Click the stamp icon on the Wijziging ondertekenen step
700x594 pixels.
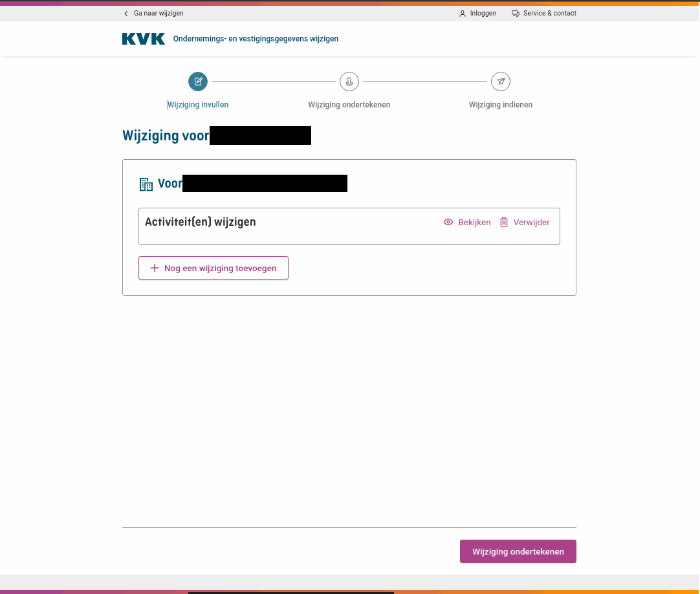point(349,82)
